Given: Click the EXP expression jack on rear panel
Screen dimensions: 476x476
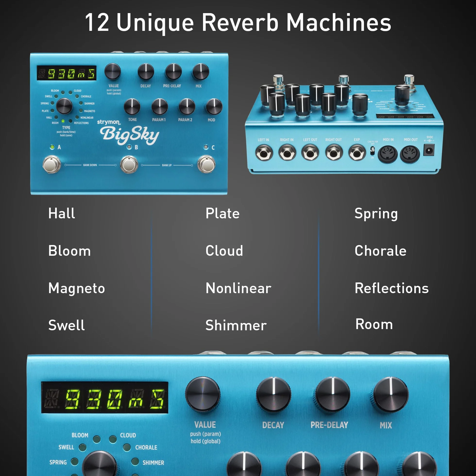Looking at the screenshot, I should coord(357,153).
